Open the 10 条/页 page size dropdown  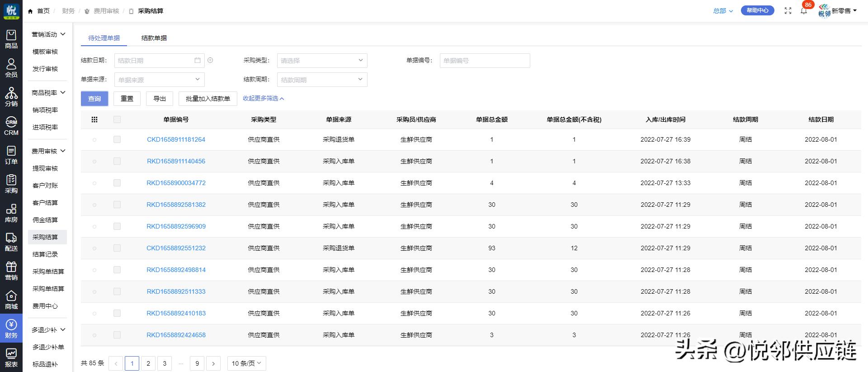(246, 363)
